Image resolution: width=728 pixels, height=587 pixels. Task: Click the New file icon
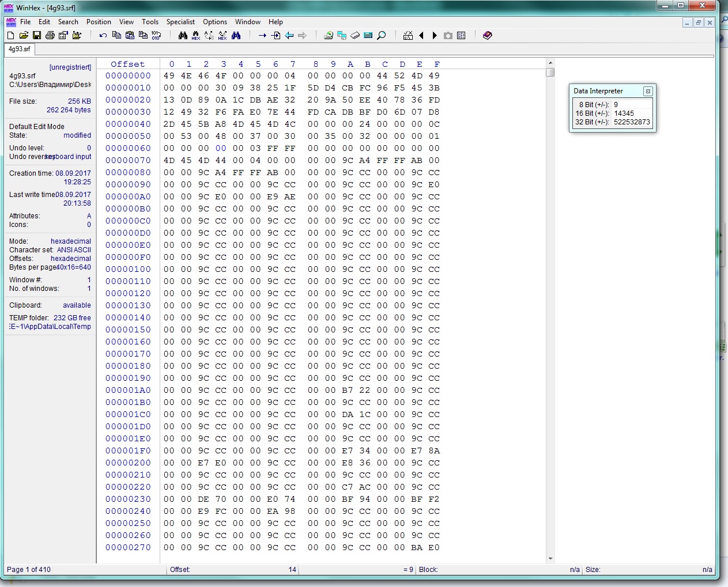pos(11,36)
